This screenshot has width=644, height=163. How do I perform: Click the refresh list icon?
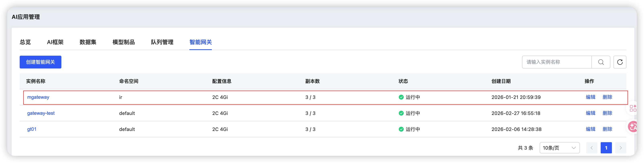click(620, 62)
